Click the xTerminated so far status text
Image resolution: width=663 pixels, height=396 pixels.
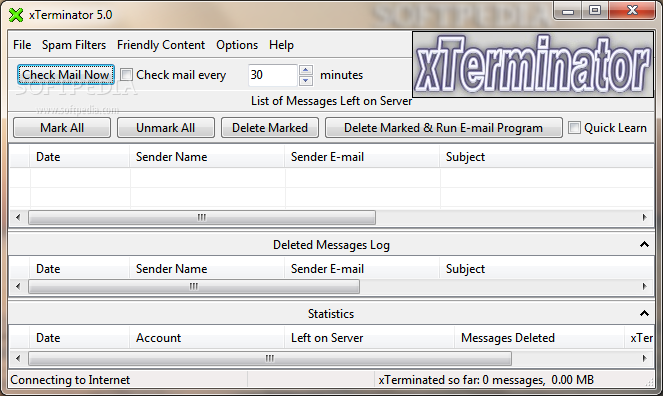tap(486, 380)
